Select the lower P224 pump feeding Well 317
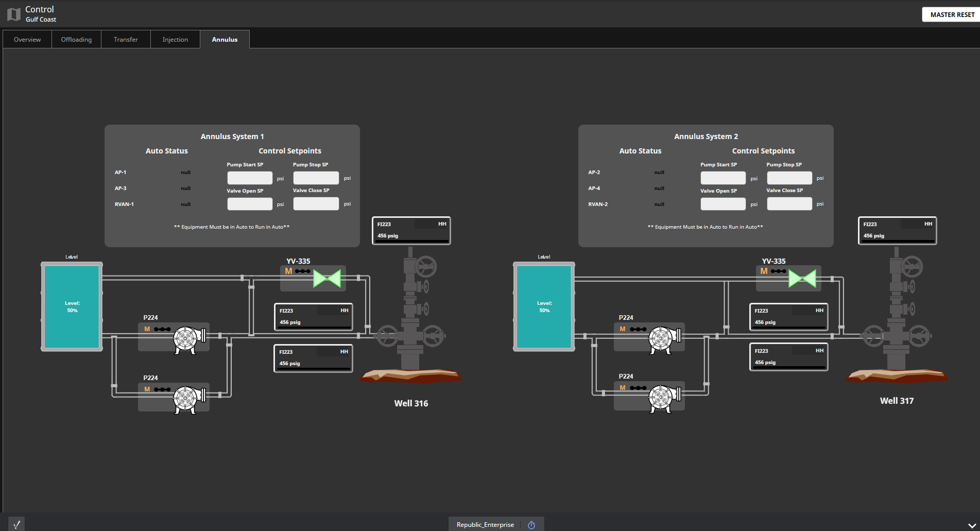The image size is (980, 531). tap(661, 398)
